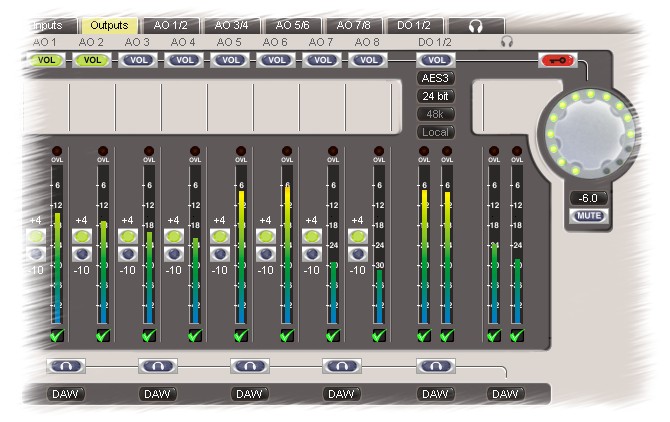This screenshot has width=670, height=422.
Task: Enable VOL for DO 1/2 output
Action: click(x=436, y=60)
